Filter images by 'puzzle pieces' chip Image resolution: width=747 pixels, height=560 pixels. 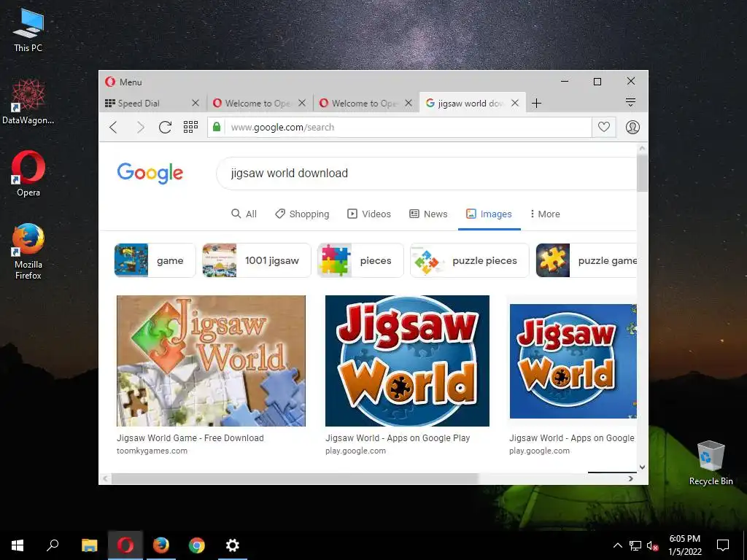click(469, 260)
